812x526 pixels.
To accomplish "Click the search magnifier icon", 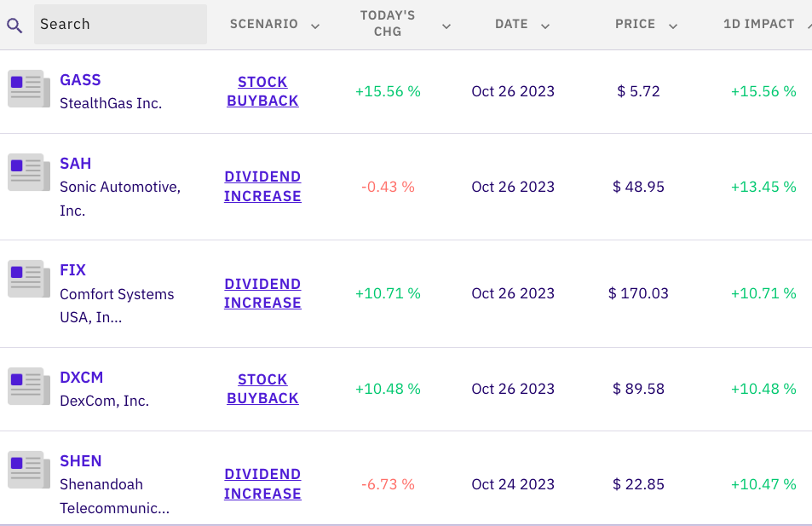I will tap(14, 25).
